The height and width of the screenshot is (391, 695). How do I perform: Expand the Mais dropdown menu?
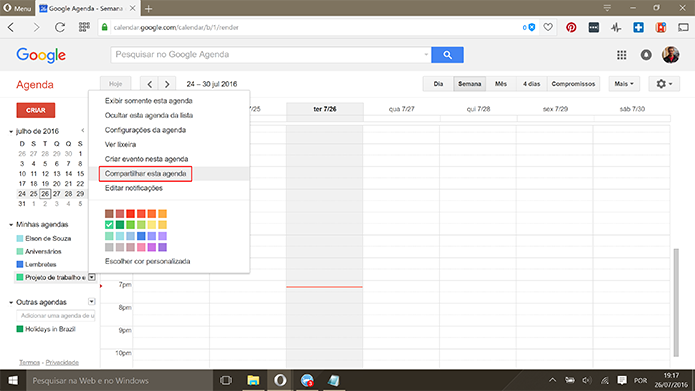tap(624, 84)
